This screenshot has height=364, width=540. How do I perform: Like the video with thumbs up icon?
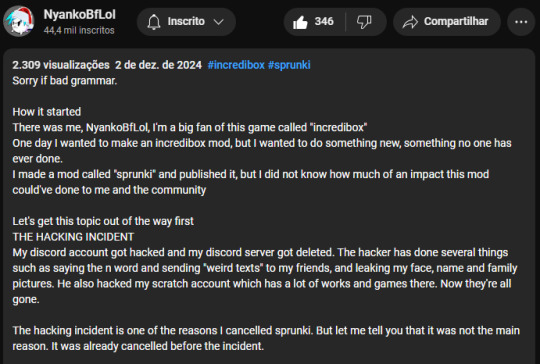tap(300, 22)
